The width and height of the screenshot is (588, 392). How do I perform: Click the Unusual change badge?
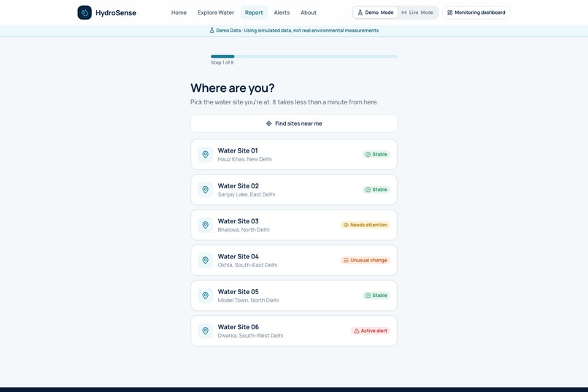point(365,261)
